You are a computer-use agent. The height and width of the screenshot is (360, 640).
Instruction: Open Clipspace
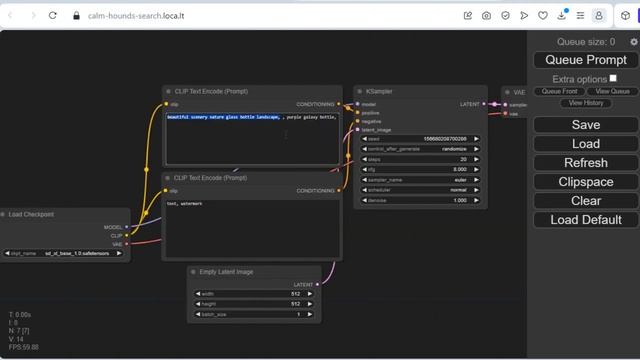pos(586,182)
